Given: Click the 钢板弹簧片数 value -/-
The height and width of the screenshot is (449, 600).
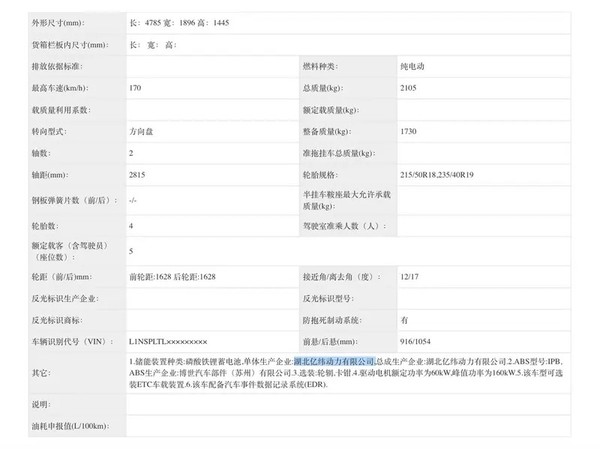Looking at the screenshot, I should pyautogui.click(x=133, y=201).
